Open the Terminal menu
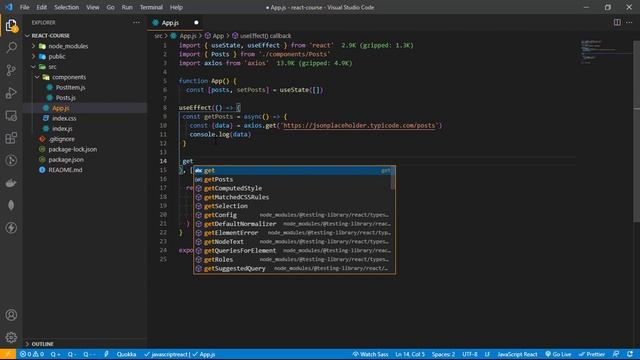Viewport: 640px width, 360px height. (x=151, y=7)
